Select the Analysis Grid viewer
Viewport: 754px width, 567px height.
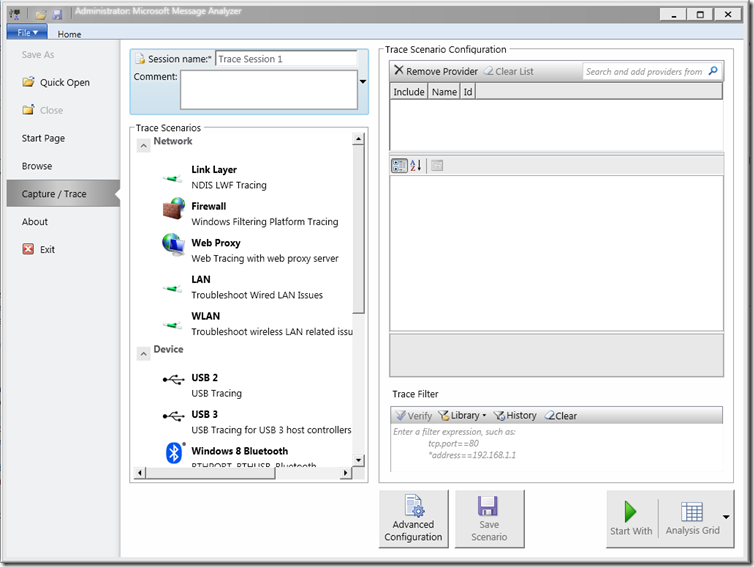692,518
